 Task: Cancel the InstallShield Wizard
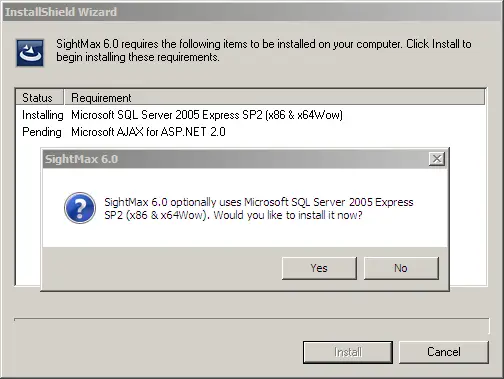(x=444, y=352)
